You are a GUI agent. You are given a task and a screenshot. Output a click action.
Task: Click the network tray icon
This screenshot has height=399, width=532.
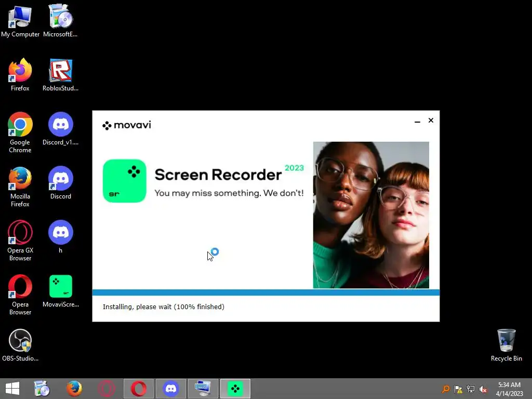[471, 389]
